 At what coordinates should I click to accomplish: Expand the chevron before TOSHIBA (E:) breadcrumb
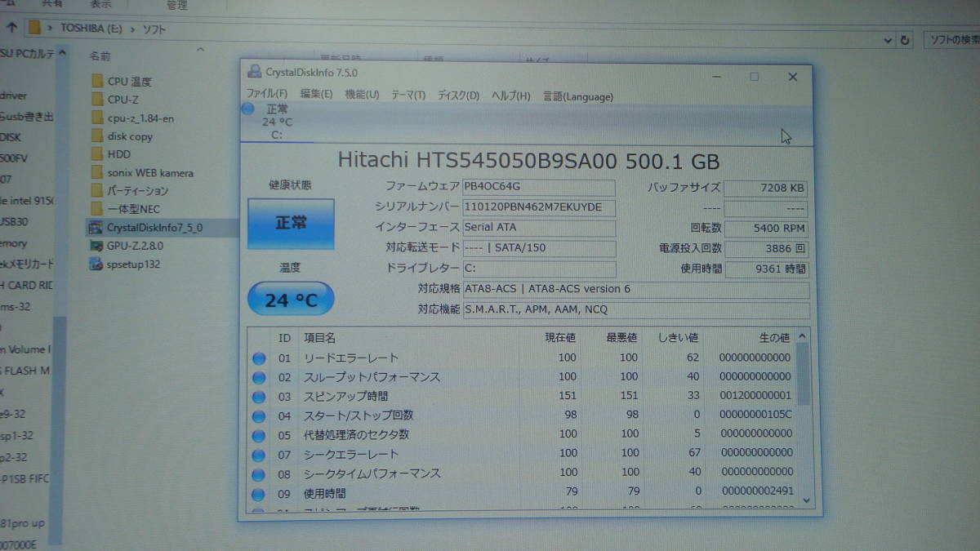click(51, 27)
